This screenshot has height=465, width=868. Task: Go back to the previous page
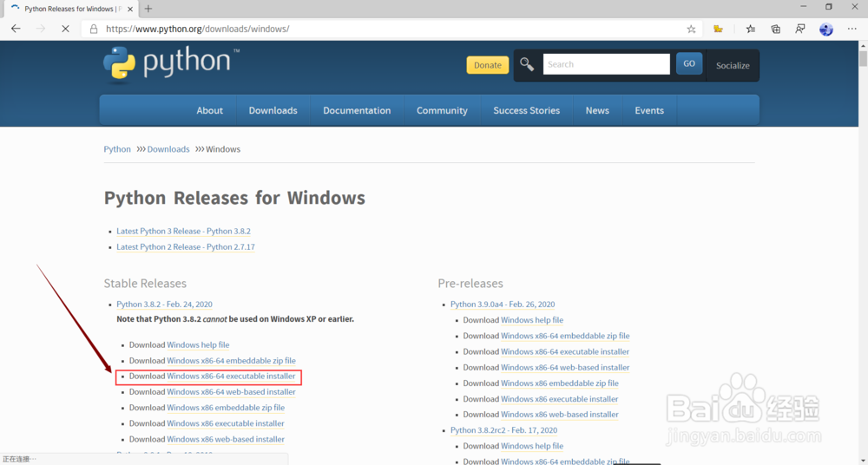[16, 29]
